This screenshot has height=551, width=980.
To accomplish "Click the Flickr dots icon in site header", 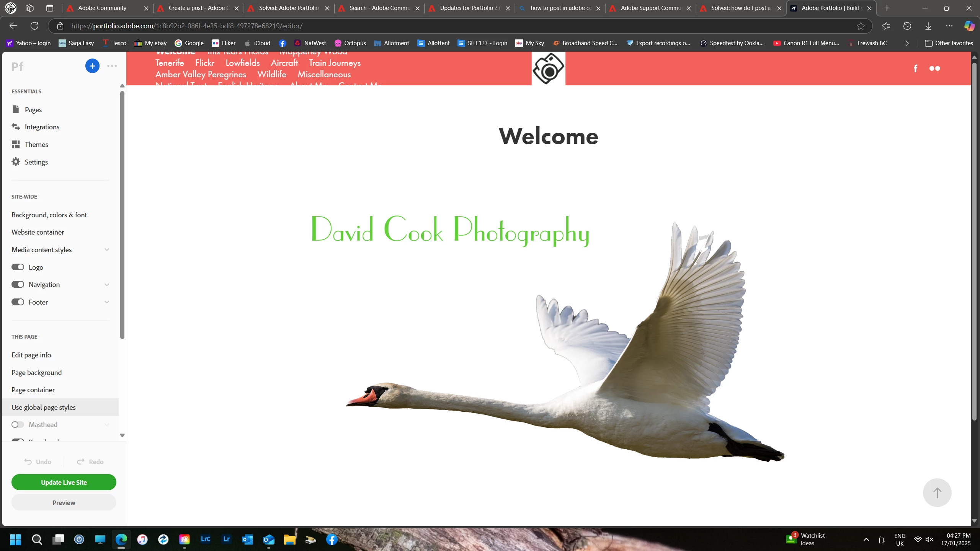I will coord(934,68).
